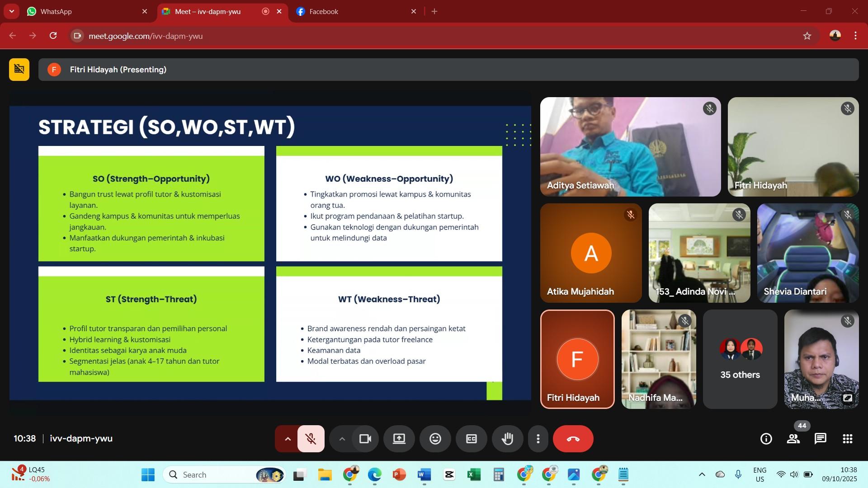The height and width of the screenshot is (488, 868).
Task: Open the chat with everyone icon
Action: 820,439
